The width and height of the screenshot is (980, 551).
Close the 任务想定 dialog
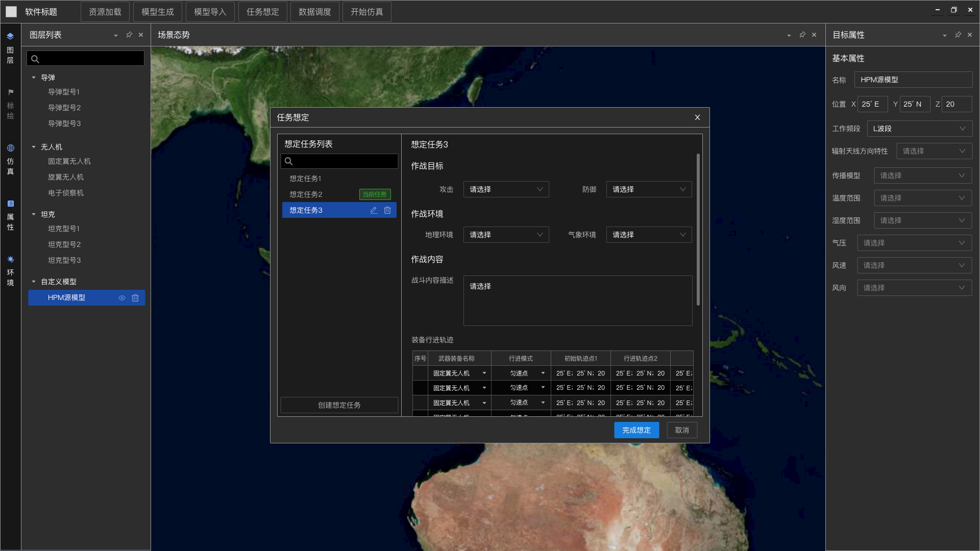tap(697, 117)
